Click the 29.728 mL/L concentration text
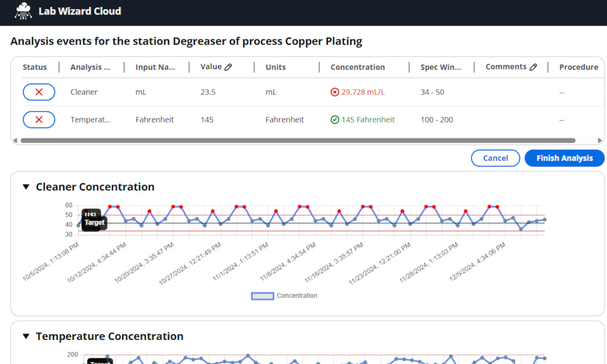The image size is (607, 364). click(363, 92)
